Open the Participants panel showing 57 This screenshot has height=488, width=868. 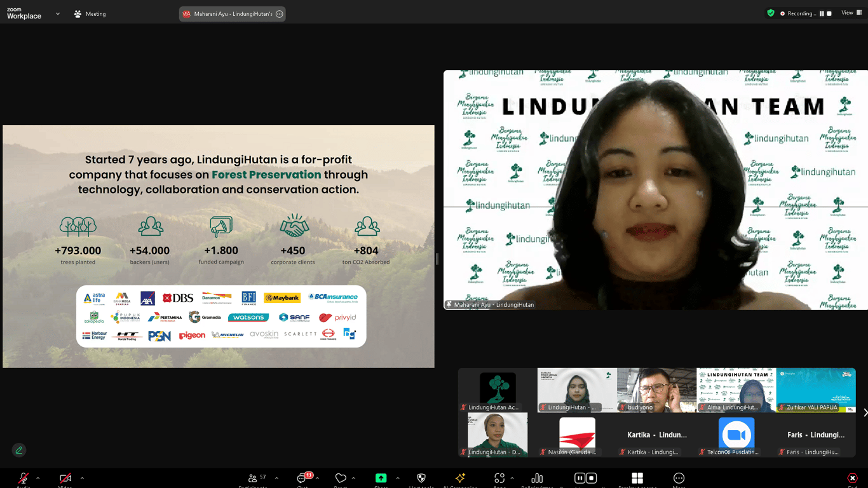pos(257,478)
